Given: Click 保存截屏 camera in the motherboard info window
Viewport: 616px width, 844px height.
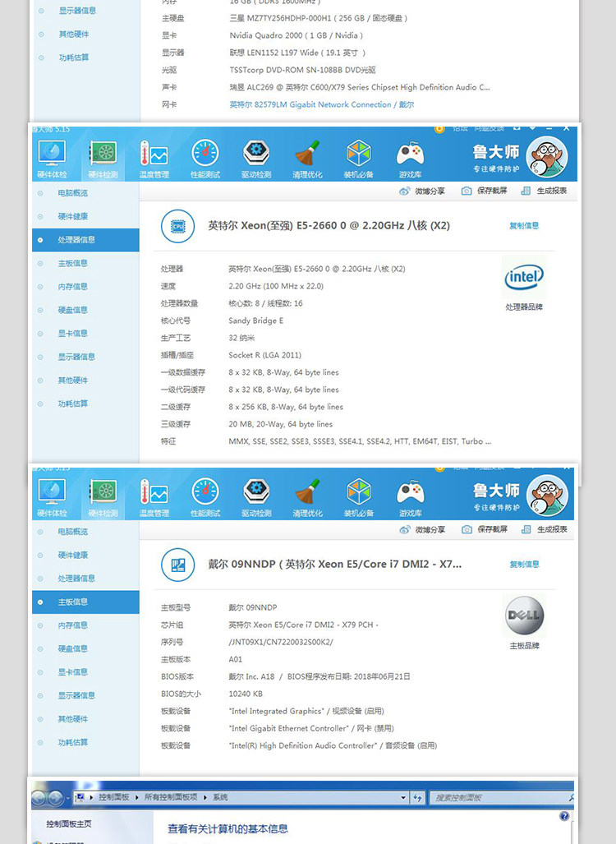Looking at the screenshot, I should [485, 529].
